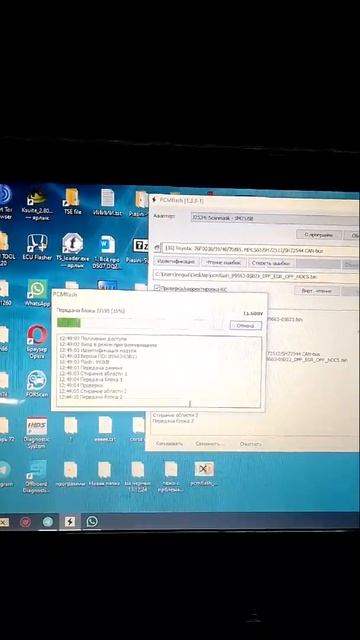Launch the ECU Flasher desktop shortcut

37,247
